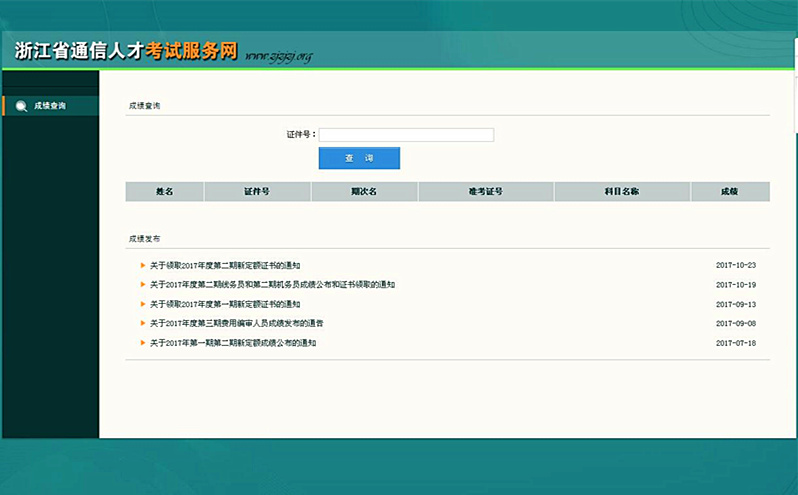Click arrow bullet before 2017-10-23 notice
Screen dimensions: 798x495
(x=143, y=265)
